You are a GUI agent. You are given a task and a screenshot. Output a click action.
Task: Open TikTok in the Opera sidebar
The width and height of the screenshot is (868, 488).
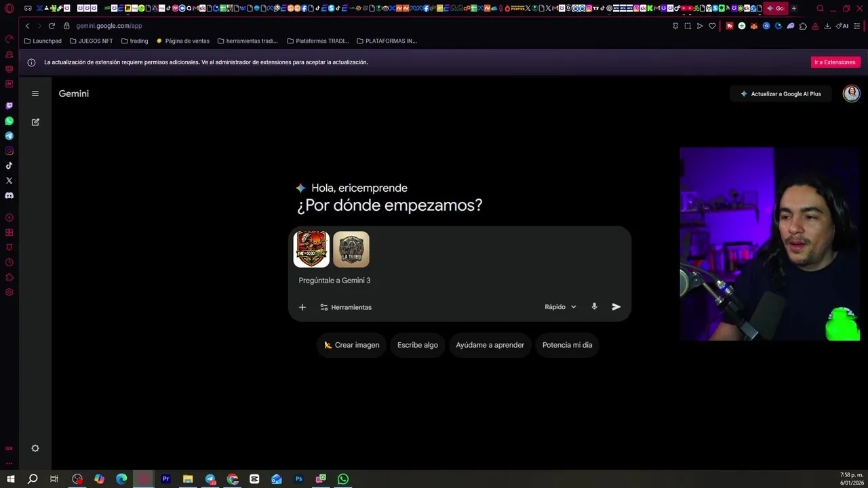pos(9,165)
